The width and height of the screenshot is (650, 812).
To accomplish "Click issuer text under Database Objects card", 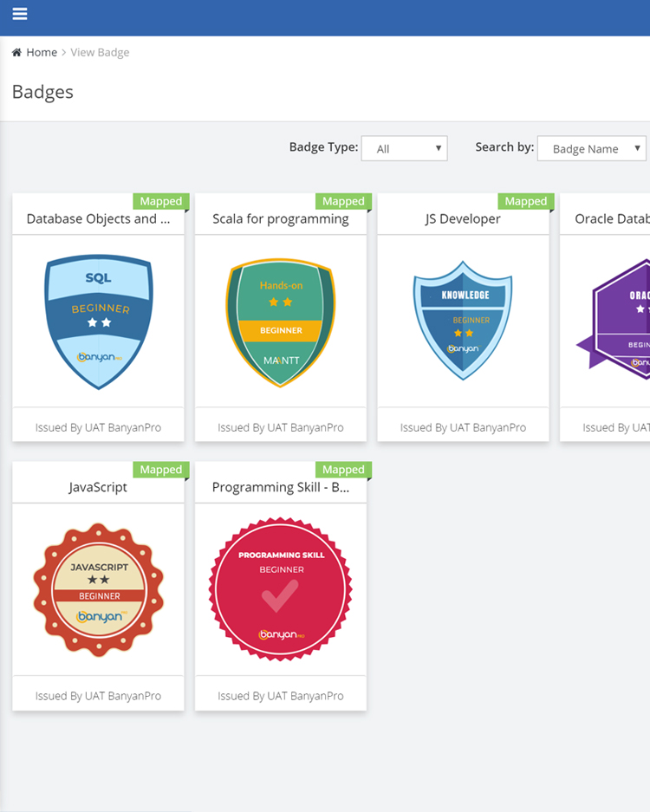I will point(99,428).
